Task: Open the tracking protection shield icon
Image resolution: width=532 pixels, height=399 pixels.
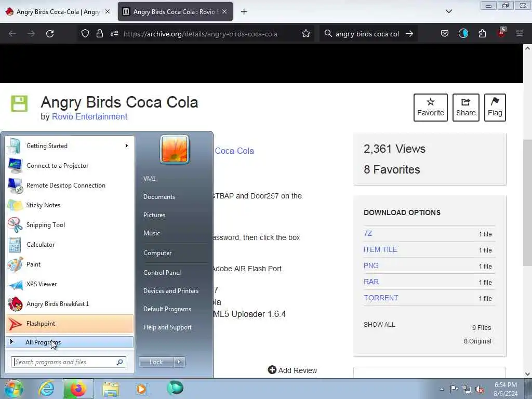Action: [x=85, y=33]
